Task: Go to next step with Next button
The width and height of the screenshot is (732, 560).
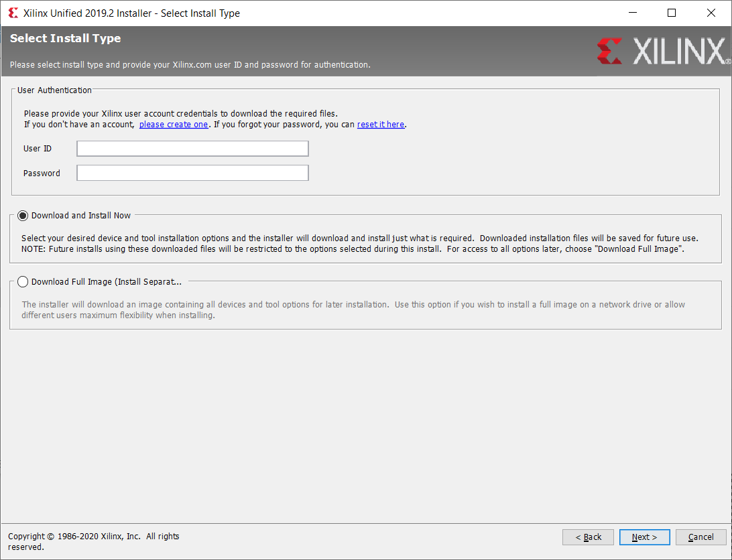Action: (645, 537)
